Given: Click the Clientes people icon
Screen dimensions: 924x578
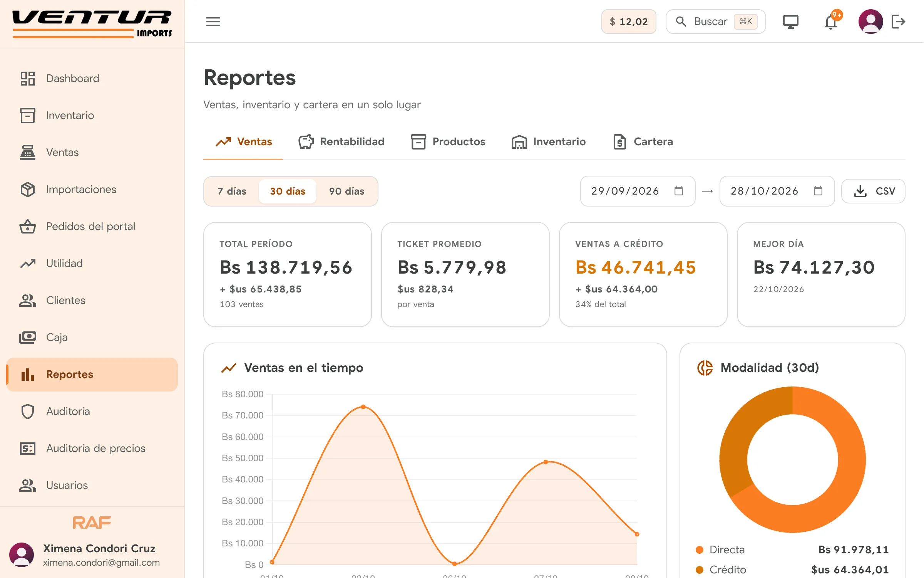Looking at the screenshot, I should [x=28, y=301].
